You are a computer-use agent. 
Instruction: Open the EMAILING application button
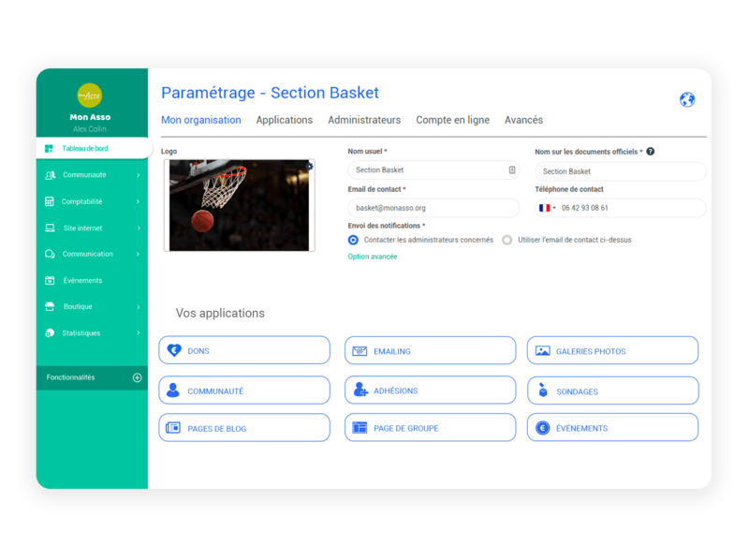431,351
